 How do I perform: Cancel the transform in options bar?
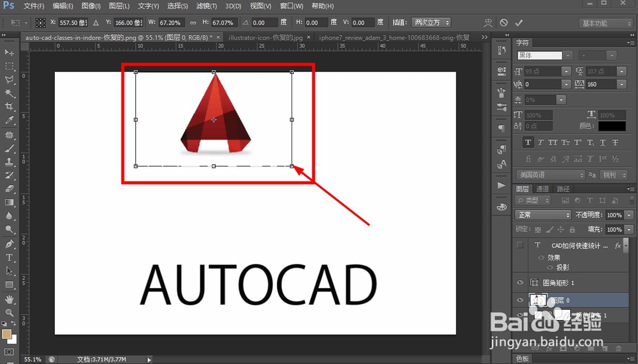(504, 23)
